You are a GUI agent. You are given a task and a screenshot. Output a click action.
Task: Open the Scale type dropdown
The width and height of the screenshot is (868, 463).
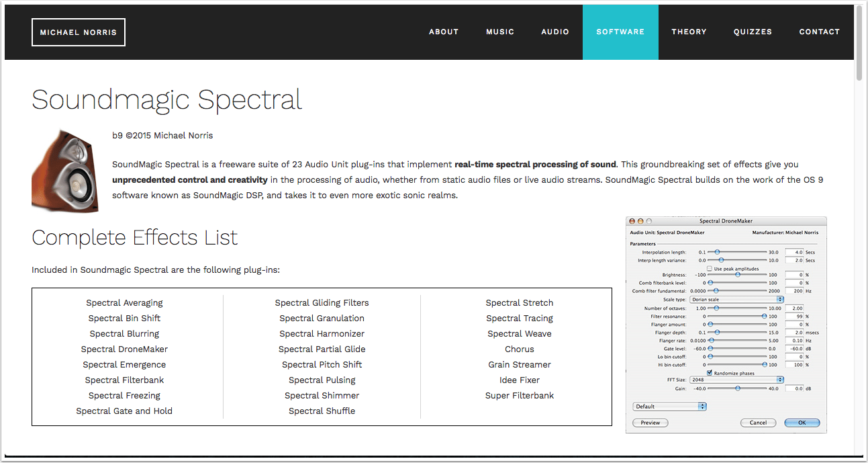tap(736, 300)
